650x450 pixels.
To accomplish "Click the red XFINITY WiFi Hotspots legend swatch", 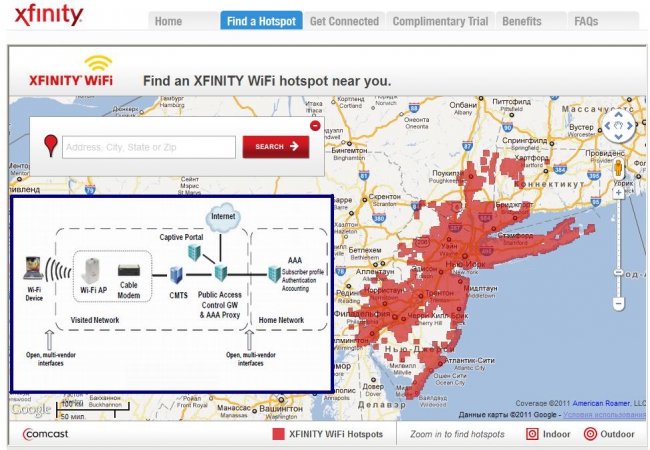I will point(278,434).
